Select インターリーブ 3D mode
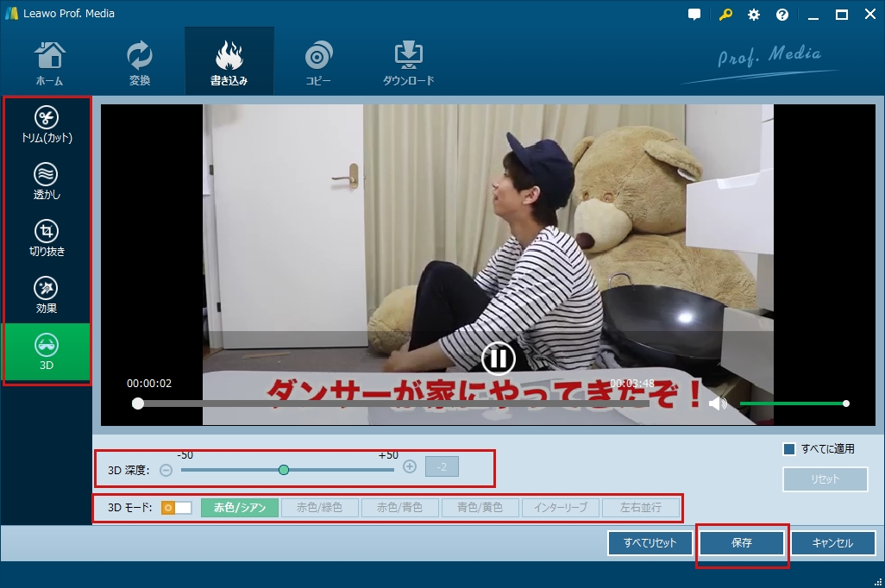885x588 pixels. 561,507
